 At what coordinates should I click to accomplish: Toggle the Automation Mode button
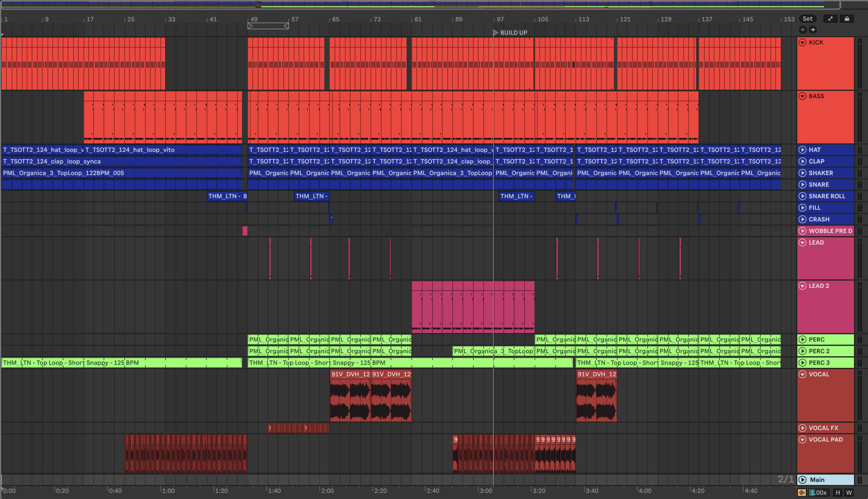click(830, 19)
